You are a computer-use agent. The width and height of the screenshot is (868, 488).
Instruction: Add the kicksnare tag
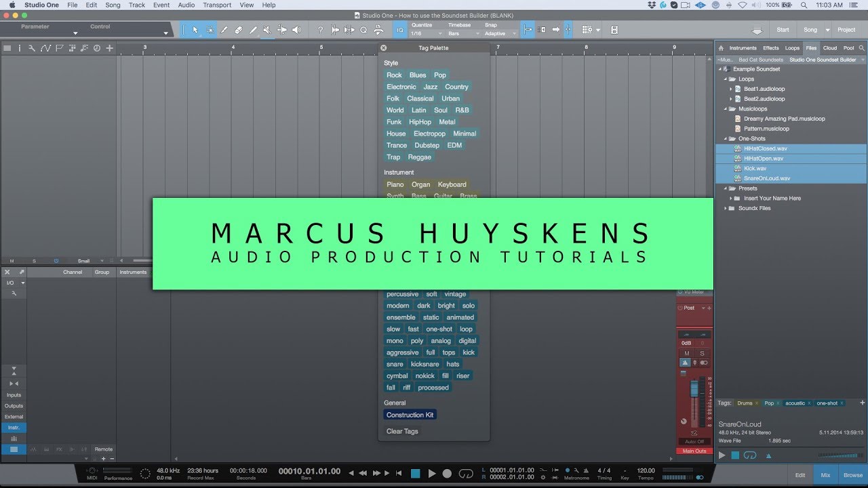(x=425, y=364)
